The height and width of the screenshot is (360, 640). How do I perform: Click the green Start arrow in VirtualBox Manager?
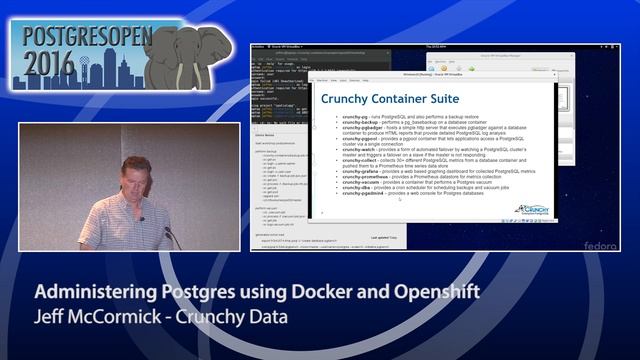click(x=472, y=68)
